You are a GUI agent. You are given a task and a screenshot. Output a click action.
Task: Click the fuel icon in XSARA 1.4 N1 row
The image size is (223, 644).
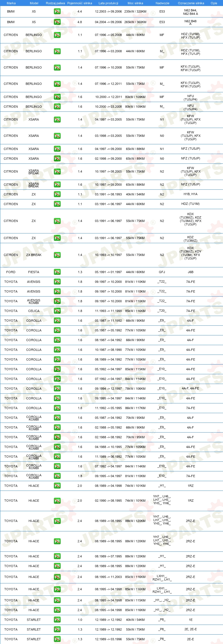click(x=57, y=119)
